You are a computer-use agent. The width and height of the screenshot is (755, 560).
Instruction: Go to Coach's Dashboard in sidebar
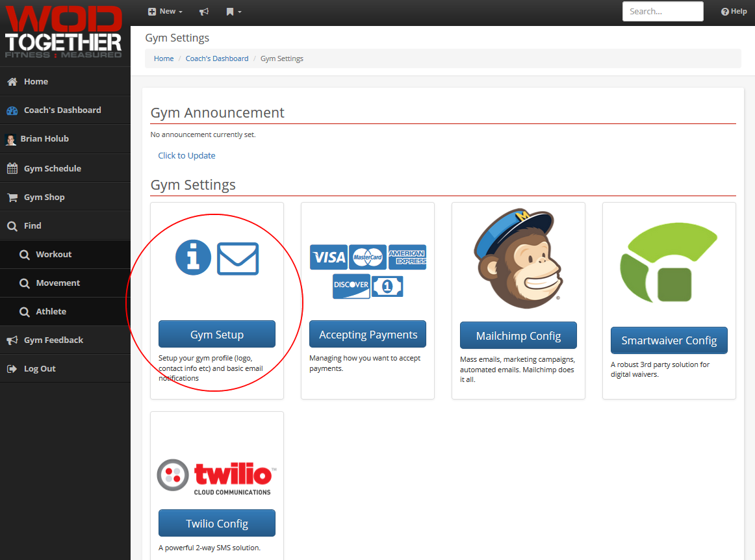click(x=62, y=110)
